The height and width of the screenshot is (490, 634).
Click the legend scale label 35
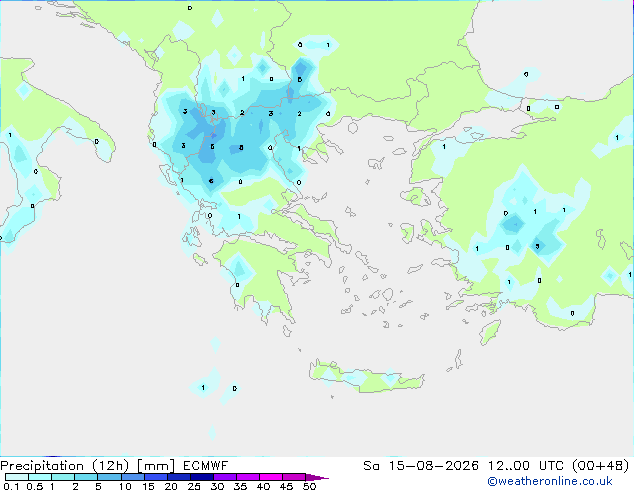(x=241, y=486)
